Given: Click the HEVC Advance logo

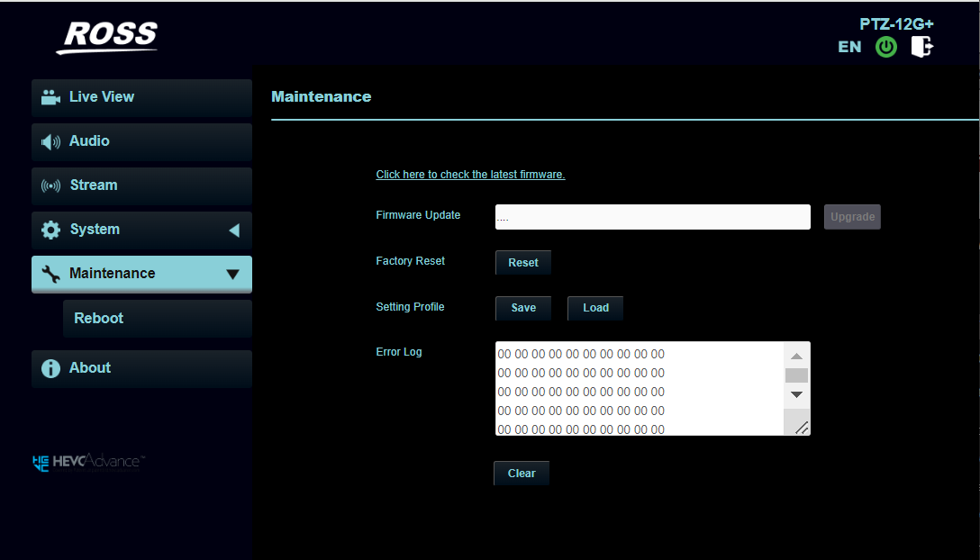Looking at the screenshot, I should pyautogui.click(x=86, y=462).
